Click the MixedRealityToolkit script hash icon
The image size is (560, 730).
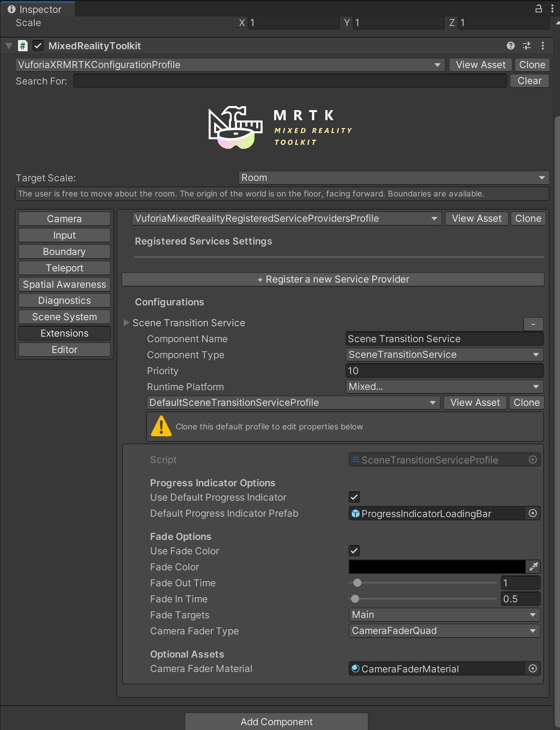[x=23, y=46]
